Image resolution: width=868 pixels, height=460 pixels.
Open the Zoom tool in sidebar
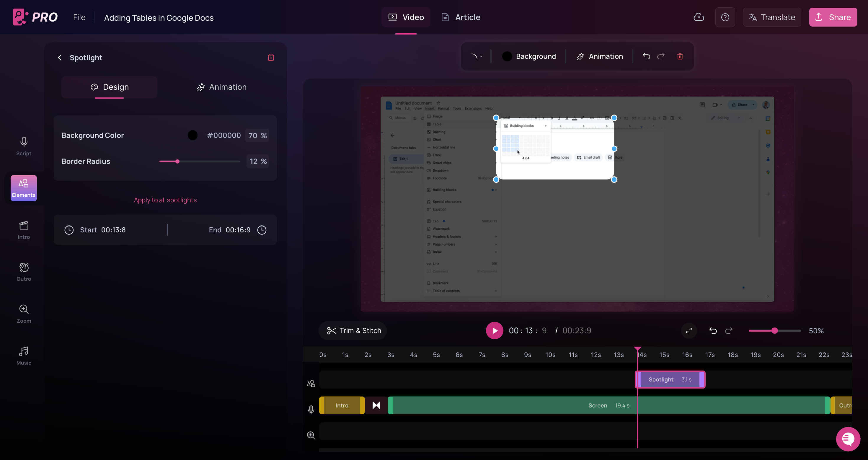[24, 313]
